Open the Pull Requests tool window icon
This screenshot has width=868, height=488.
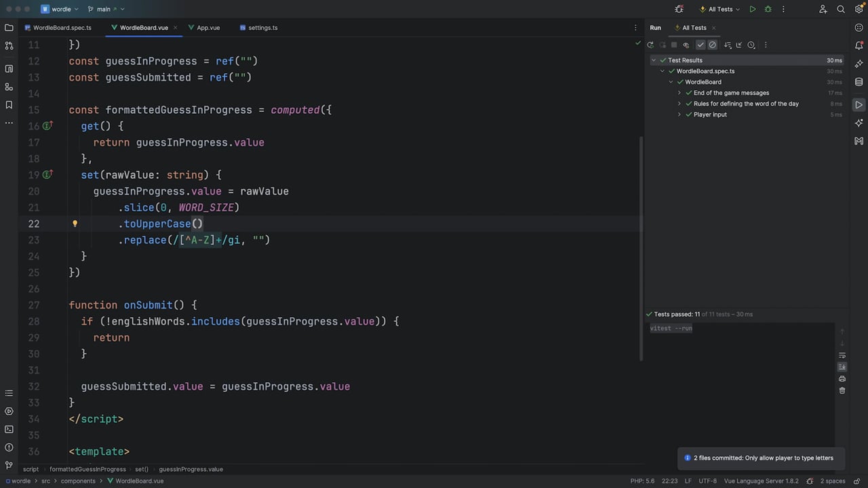(9, 46)
